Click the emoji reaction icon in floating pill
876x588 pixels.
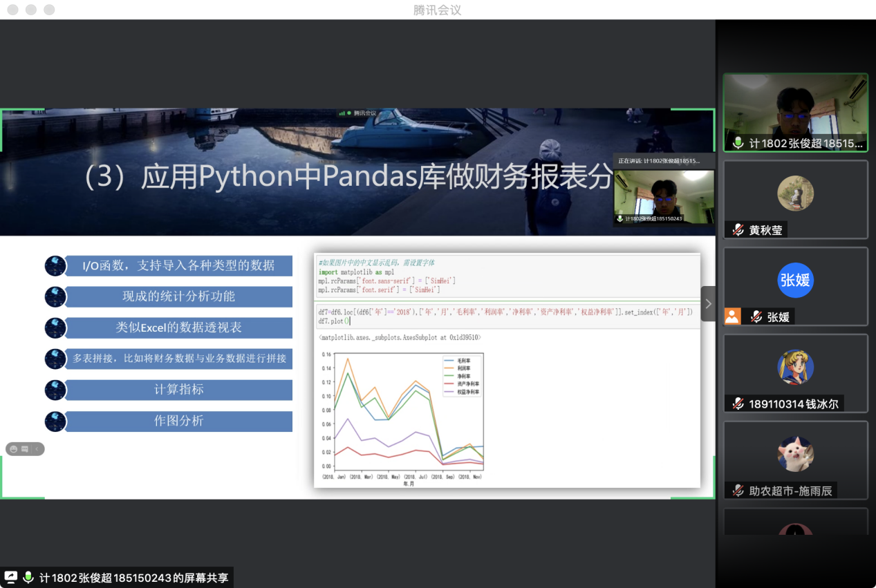point(13,449)
